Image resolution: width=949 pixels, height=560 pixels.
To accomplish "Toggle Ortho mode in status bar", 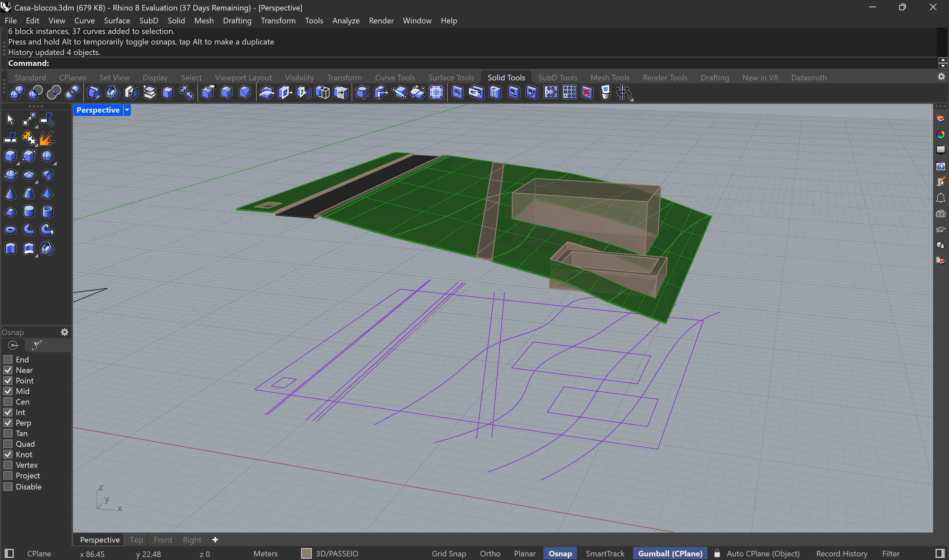I will point(490,553).
